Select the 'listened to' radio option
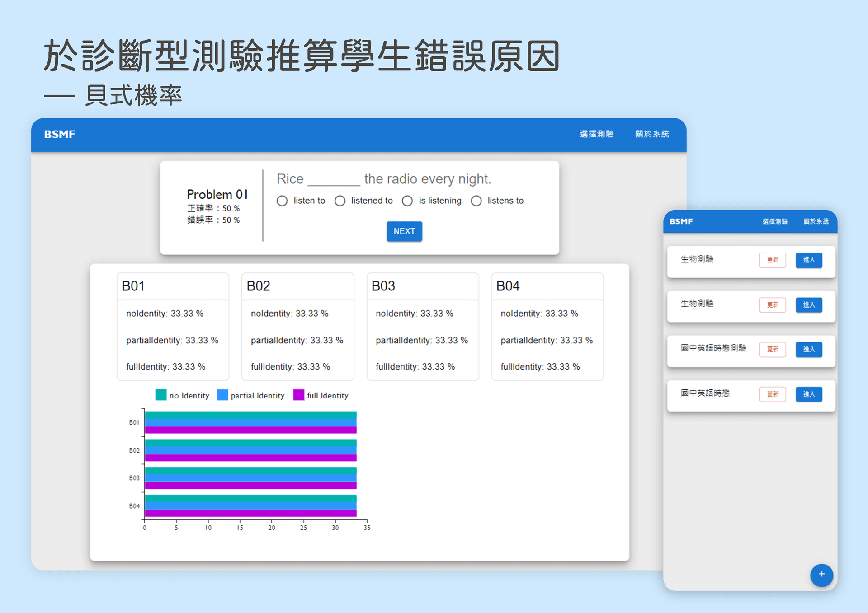 coord(340,201)
